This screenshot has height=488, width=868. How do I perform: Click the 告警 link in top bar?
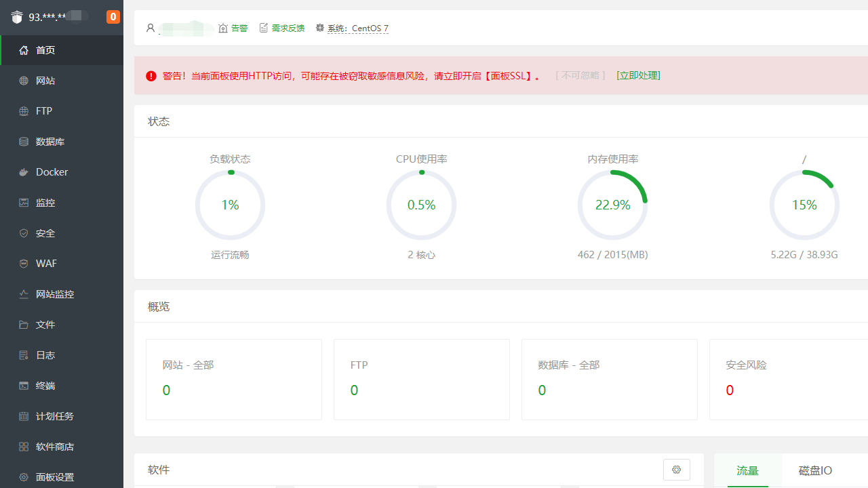239,28
